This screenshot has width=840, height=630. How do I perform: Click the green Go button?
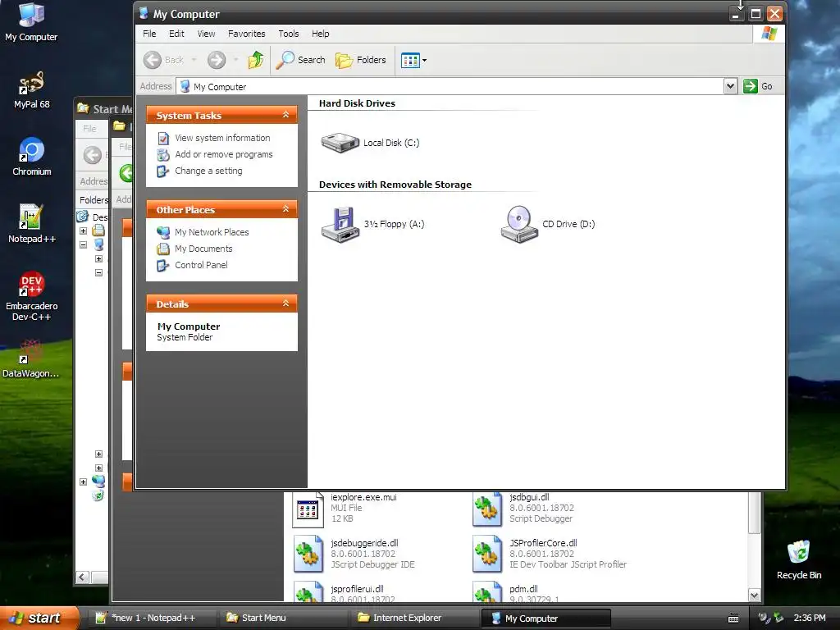[757, 86]
